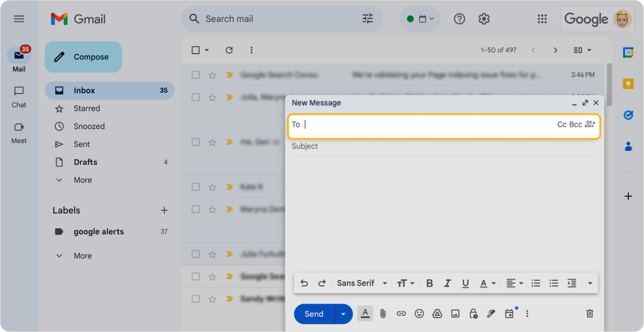This screenshot has width=644, height=332.
Task: Discard the draft with the trash icon
Action: pyautogui.click(x=590, y=314)
